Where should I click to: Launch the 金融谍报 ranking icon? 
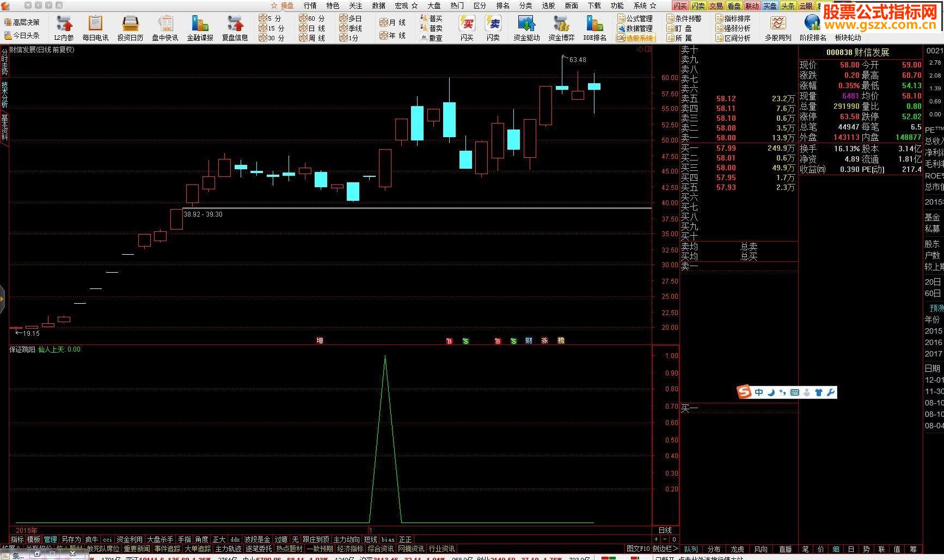(x=200, y=24)
